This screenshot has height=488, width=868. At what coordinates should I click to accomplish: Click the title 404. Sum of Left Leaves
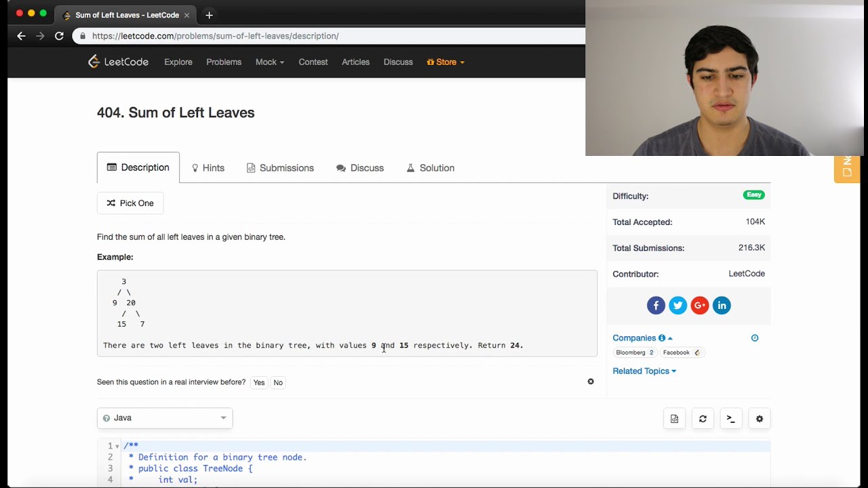[176, 113]
